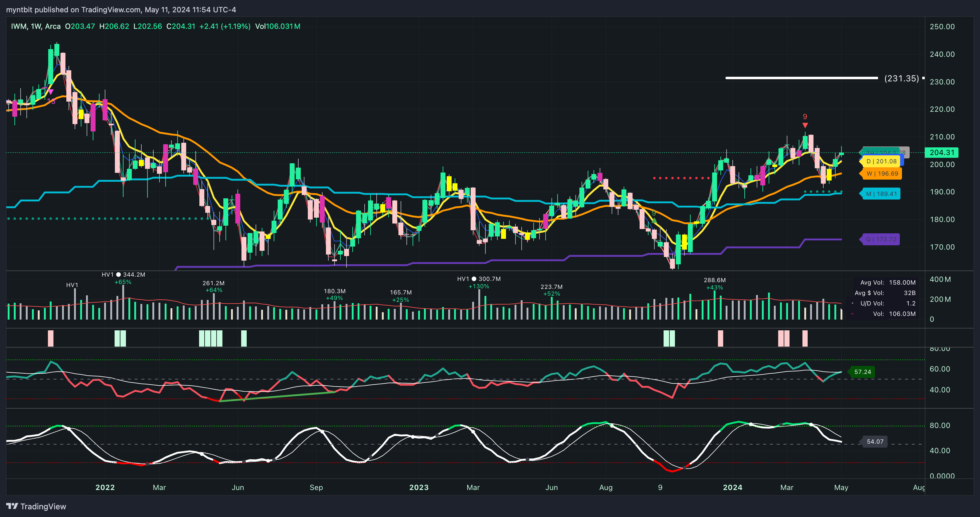Viewport: 980px width, 517px height.
Task: Click the Avg $ Vol: 32B row
Action: click(885, 293)
